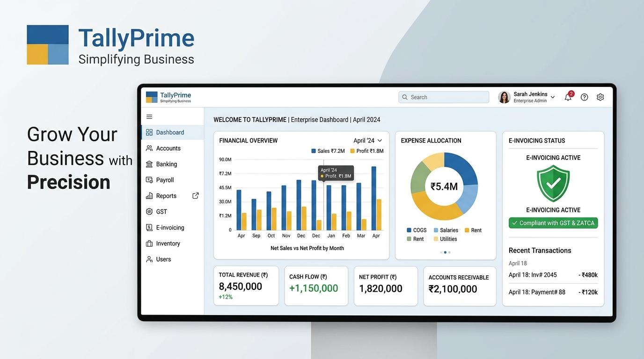This screenshot has width=644, height=359.
Task: Open settings gear icon in header
Action: point(600,97)
